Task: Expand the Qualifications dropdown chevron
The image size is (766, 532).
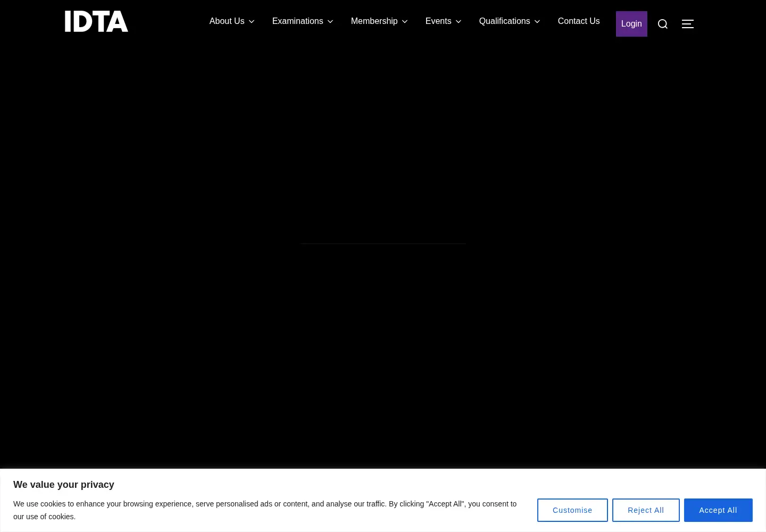Action: point(537,22)
